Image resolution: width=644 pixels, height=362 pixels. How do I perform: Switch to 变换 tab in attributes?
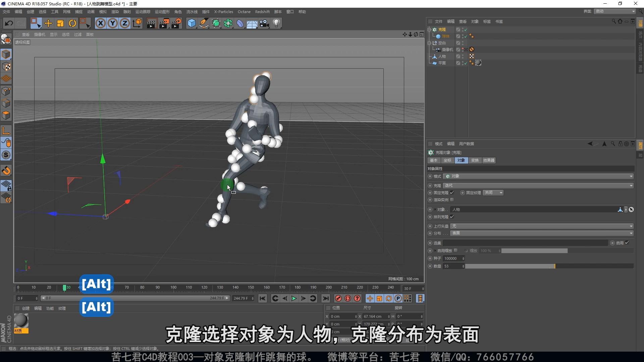coord(475,161)
